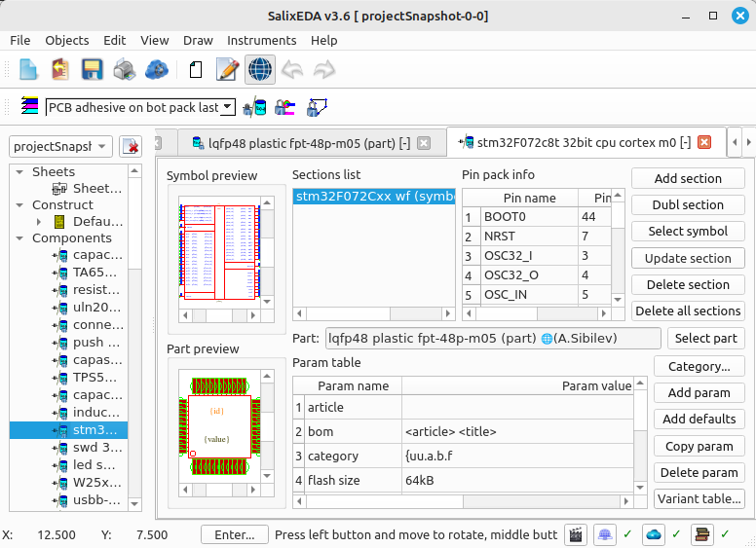Click the Enter... button in the status bar

tap(235, 535)
